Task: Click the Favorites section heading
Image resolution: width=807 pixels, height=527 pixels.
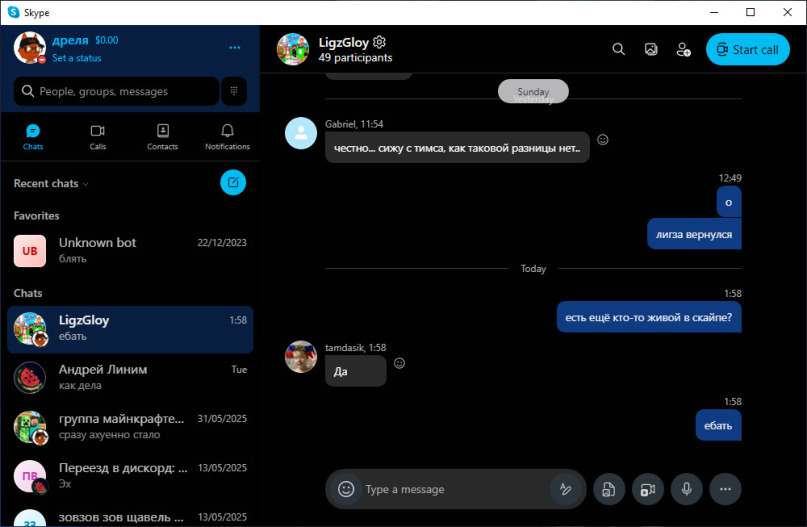Action: (x=36, y=216)
